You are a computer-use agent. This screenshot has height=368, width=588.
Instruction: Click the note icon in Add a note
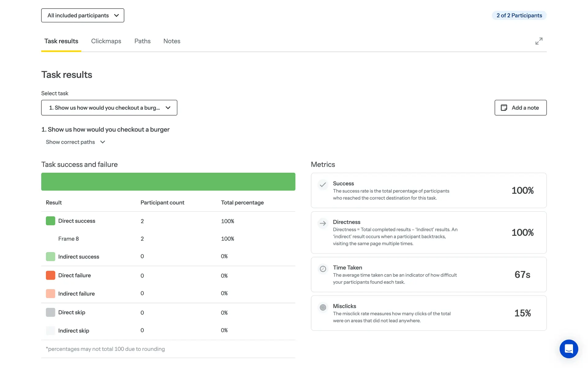(x=504, y=108)
